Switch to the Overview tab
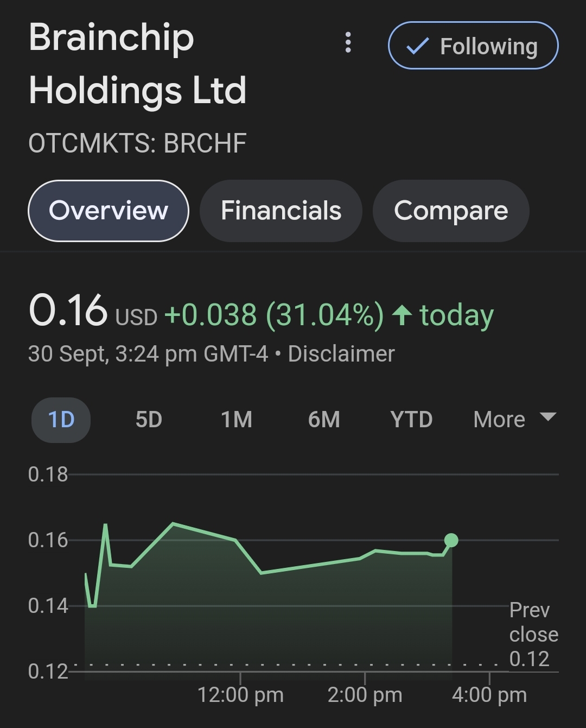This screenshot has height=728, width=586. click(x=109, y=211)
